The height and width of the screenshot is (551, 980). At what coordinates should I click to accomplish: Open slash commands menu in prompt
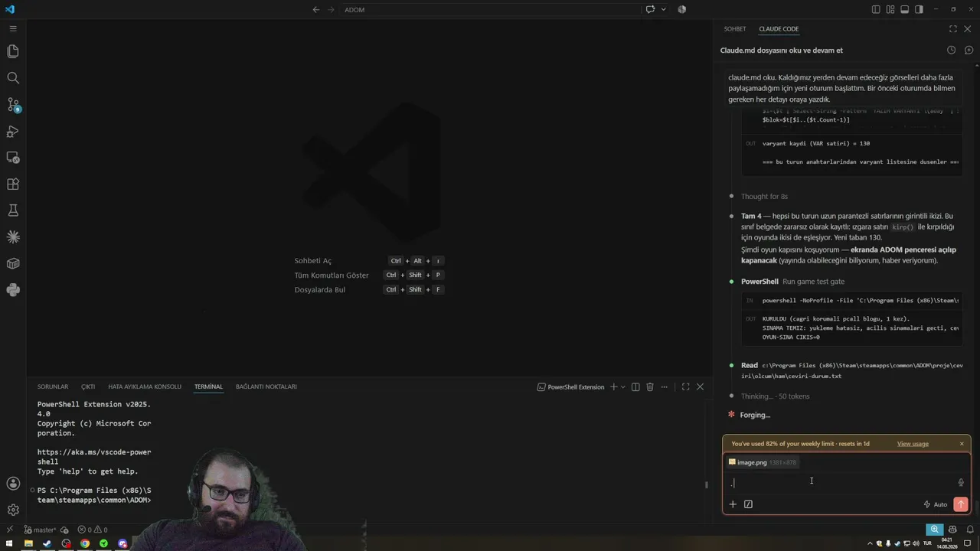[x=748, y=504]
